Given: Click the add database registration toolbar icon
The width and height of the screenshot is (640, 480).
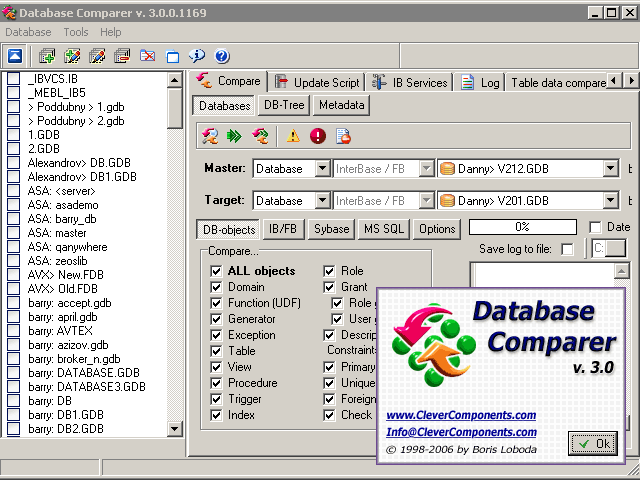Looking at the screenshot, I should tap(46, 56).
